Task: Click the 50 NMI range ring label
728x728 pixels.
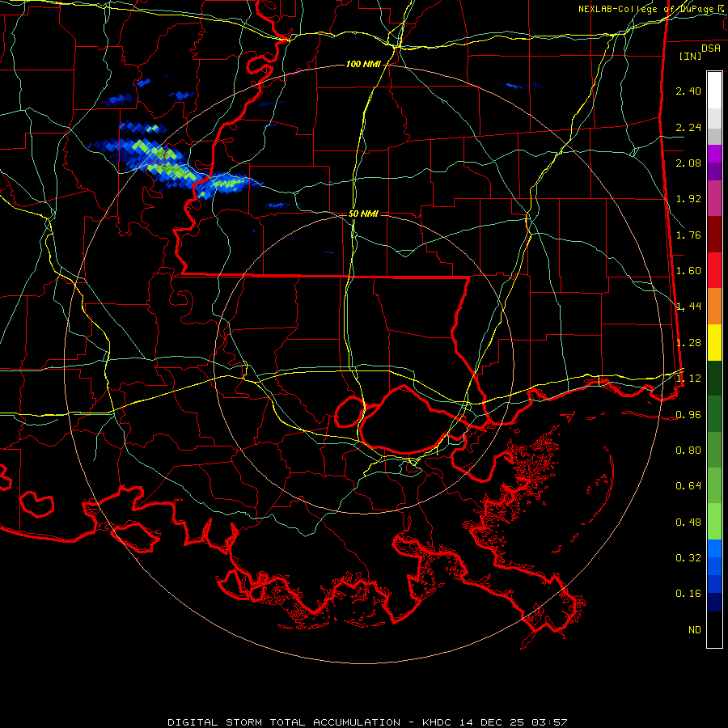Action: (x=363, y=214)
